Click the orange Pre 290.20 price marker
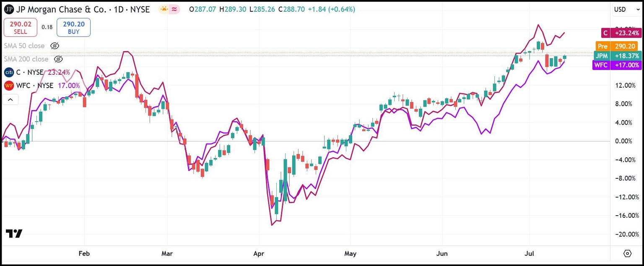 pyautogui.click(x=617, y=46)
